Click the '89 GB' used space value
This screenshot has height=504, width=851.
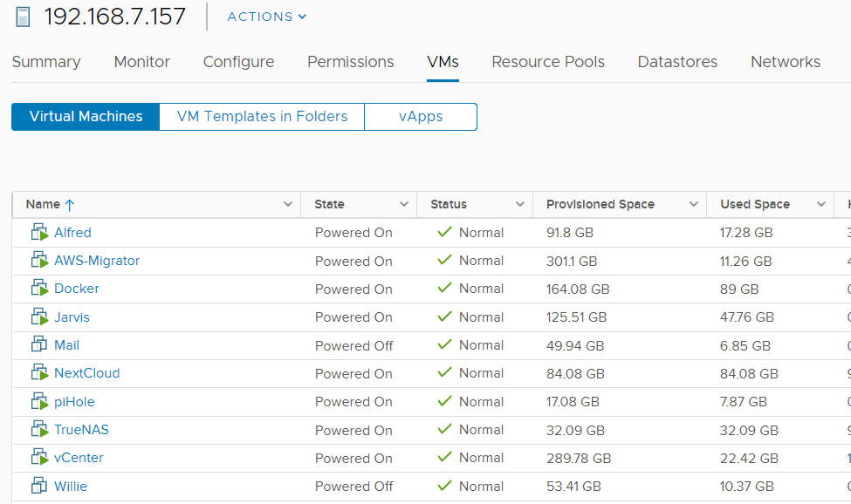click(x=739, y=289)
